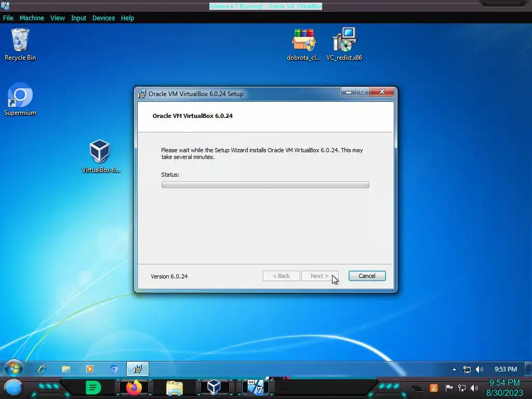Click the "Oracle VM VirtualBox 6.0.24" header
Screen dimensions: 532x399
pos(192,116)
